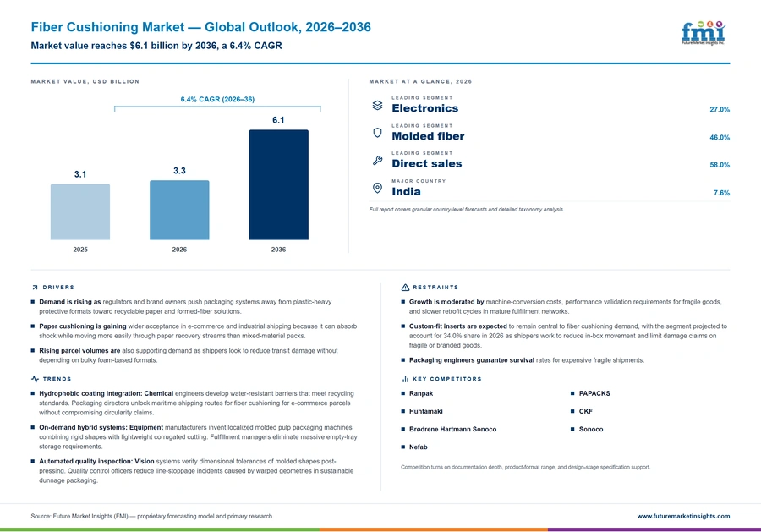Click the 6.1 value above the 2036 bar
Viewport: 761px width, 532px height.
[x=278, y=120]
